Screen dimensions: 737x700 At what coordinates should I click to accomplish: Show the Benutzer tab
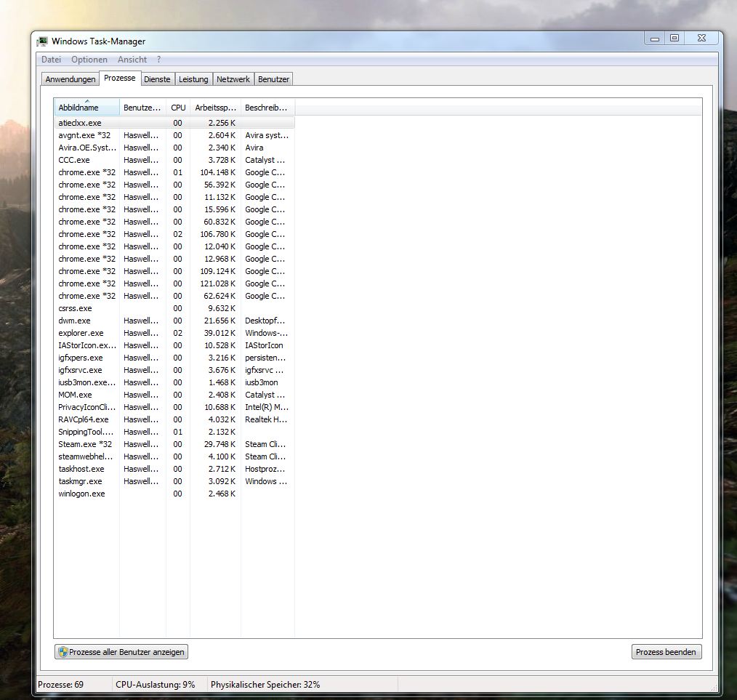(x=273, y=79)
